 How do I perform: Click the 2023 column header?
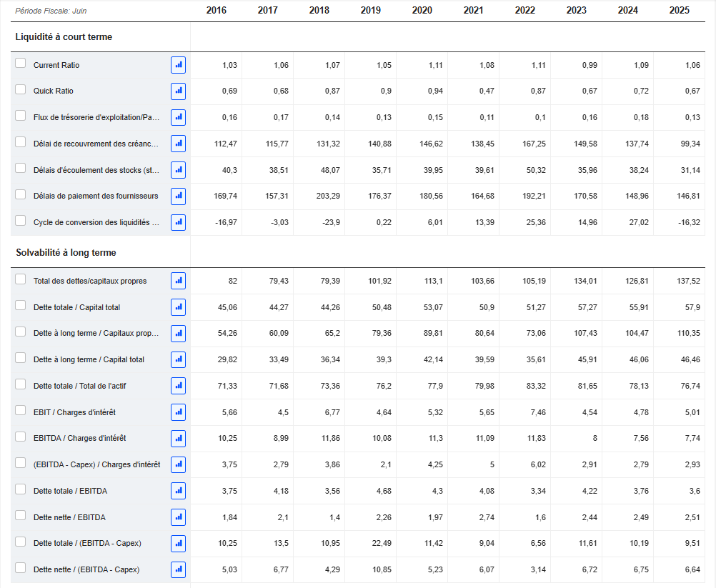[576, 11]
